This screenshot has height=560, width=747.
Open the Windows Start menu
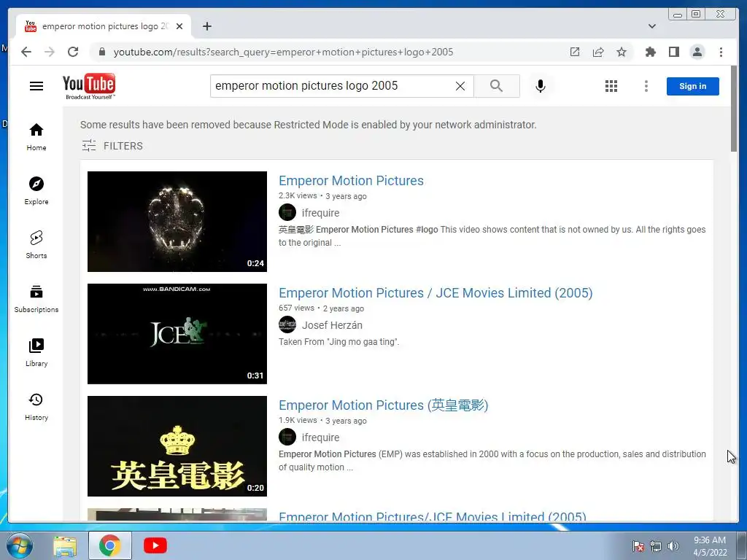[x=20, y=545]
